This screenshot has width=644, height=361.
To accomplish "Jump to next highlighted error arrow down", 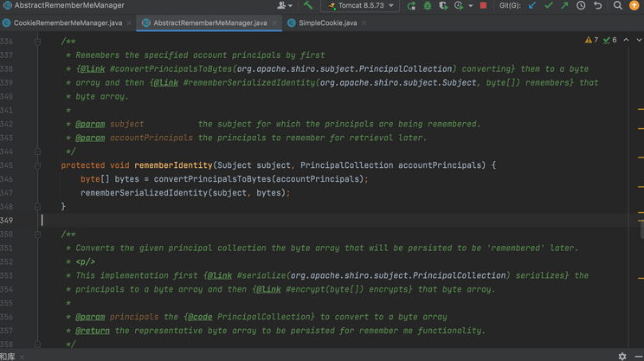I will pos(639,40).
